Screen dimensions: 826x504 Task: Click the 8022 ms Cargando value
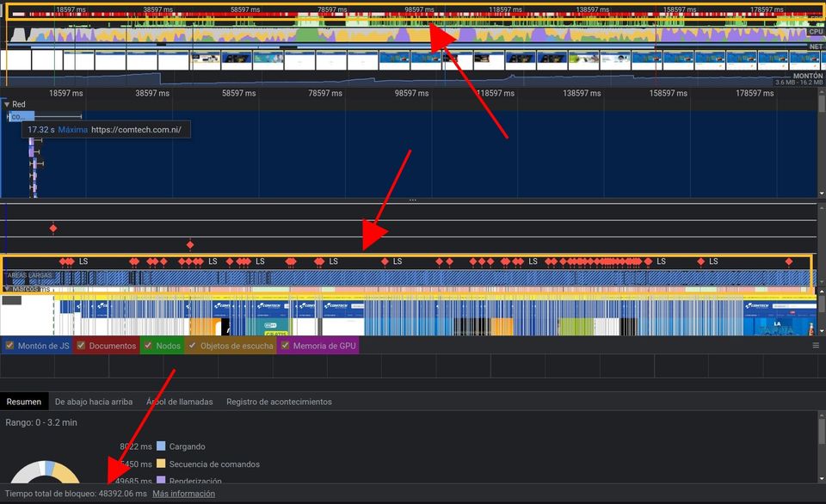(x=136, y=446)
